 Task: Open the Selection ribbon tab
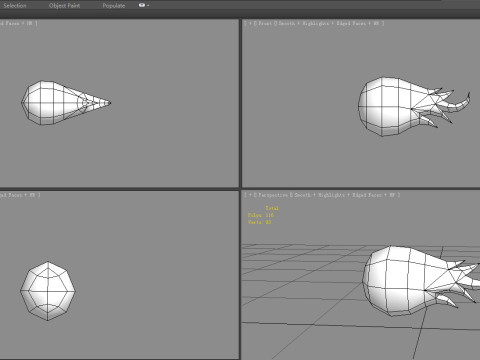pyautogui.click(x=15, y=5)
